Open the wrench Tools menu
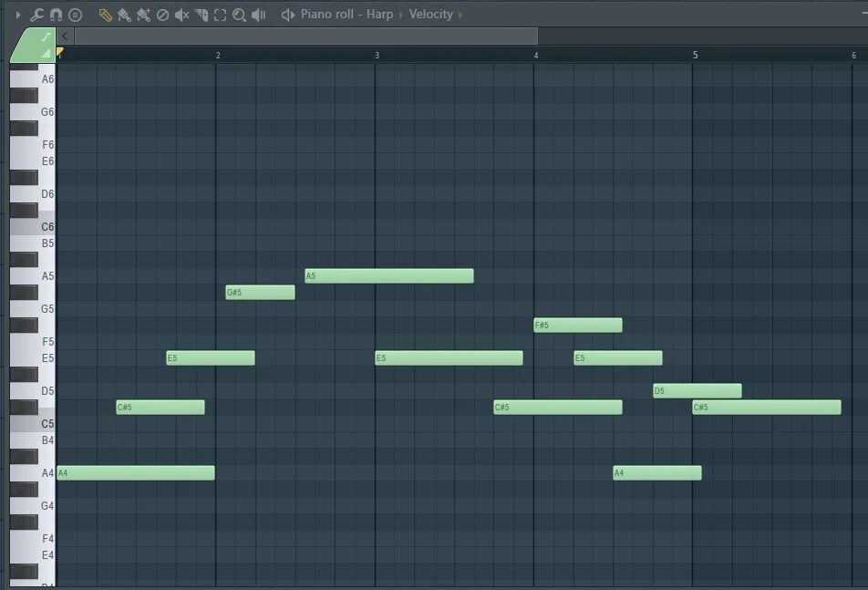This screenshot has height=590, width=868. [x=37, y=15]
